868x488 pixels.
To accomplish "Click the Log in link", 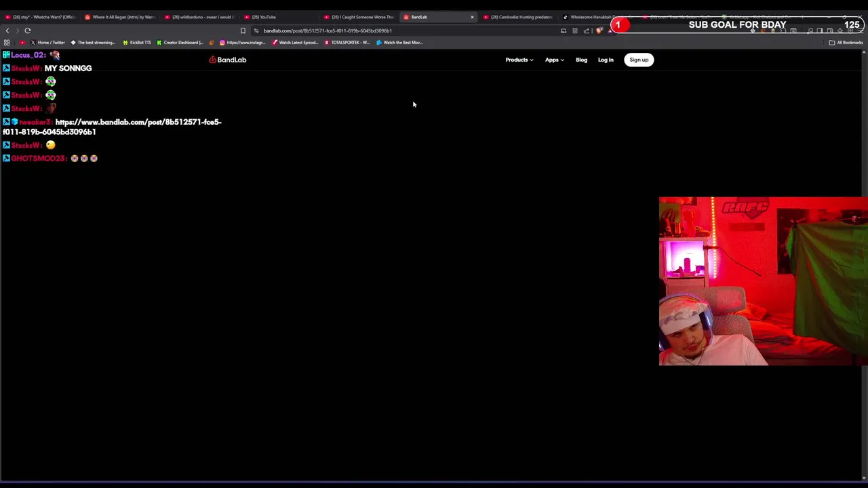I will tap(606, 60).
